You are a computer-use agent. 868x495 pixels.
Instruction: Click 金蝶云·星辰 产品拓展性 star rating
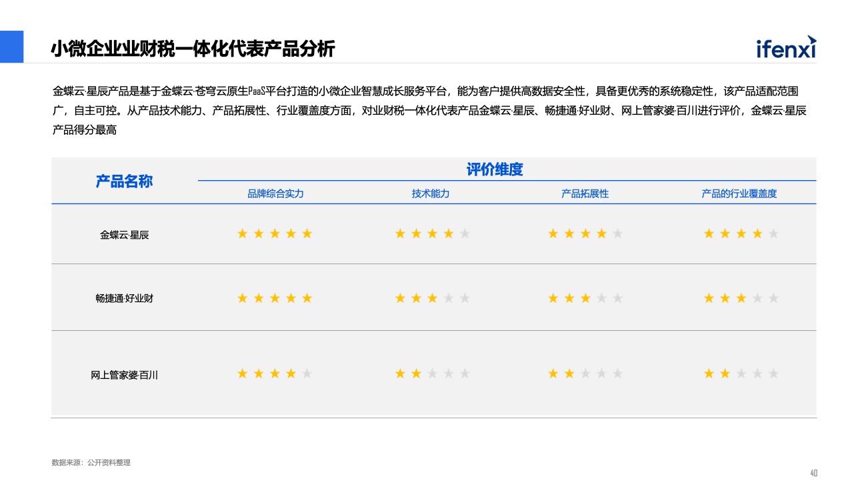[585, 233]
